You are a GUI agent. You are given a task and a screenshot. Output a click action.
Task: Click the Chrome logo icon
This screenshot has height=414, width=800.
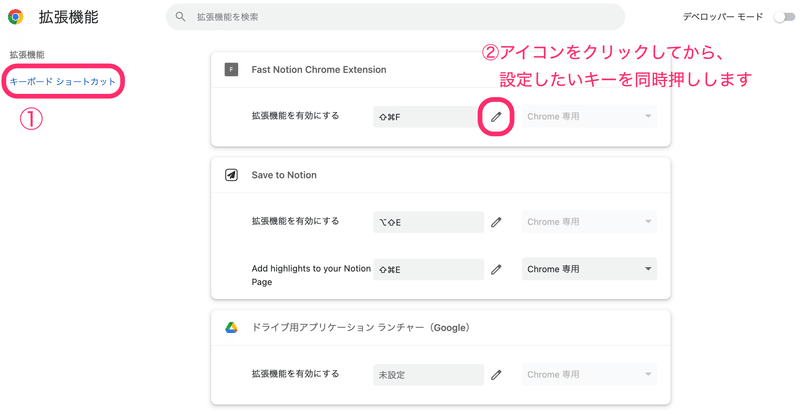[15, 17]
